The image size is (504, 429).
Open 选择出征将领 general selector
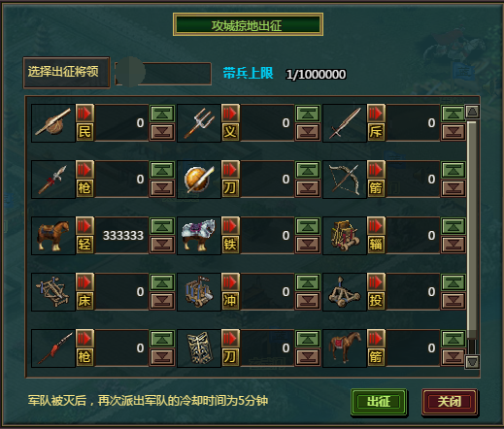pyautogui.click(x=66, y=72)
